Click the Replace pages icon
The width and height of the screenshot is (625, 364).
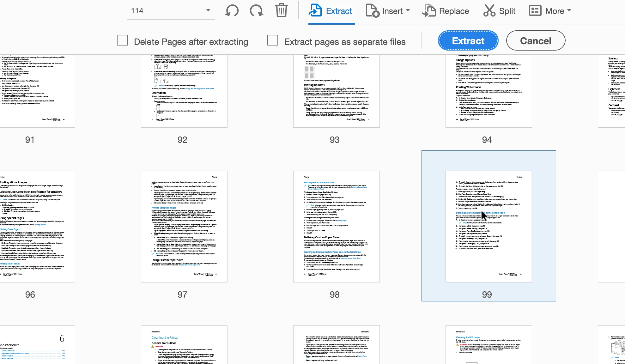(x=429, y=11)
